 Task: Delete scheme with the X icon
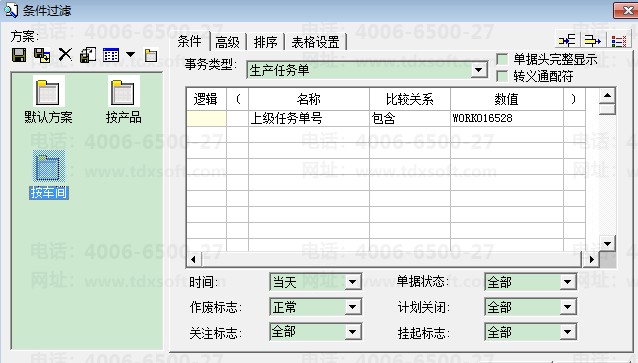tap(65, 54)
